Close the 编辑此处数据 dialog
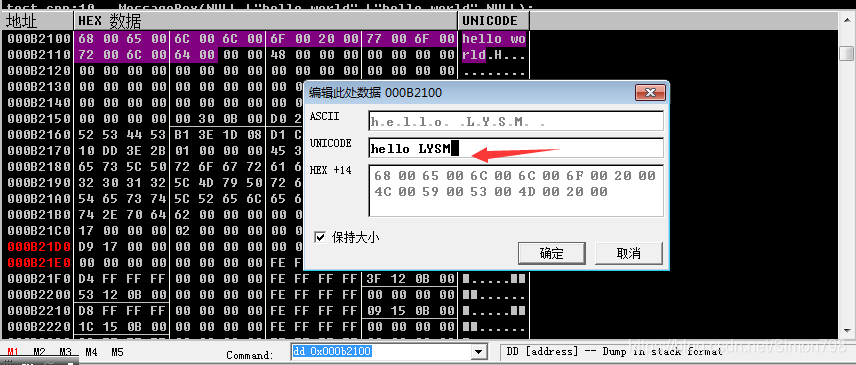856x365 pixels. [x=650, y=93]
